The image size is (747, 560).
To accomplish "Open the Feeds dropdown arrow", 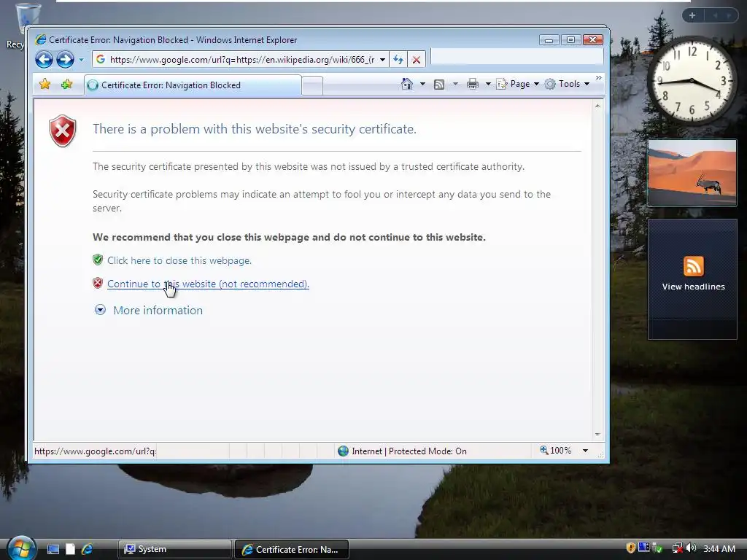I will tap(455, 84).
